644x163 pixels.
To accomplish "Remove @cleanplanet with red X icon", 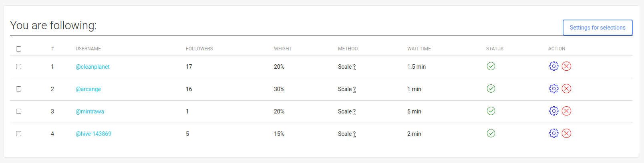I will (566, 66).
